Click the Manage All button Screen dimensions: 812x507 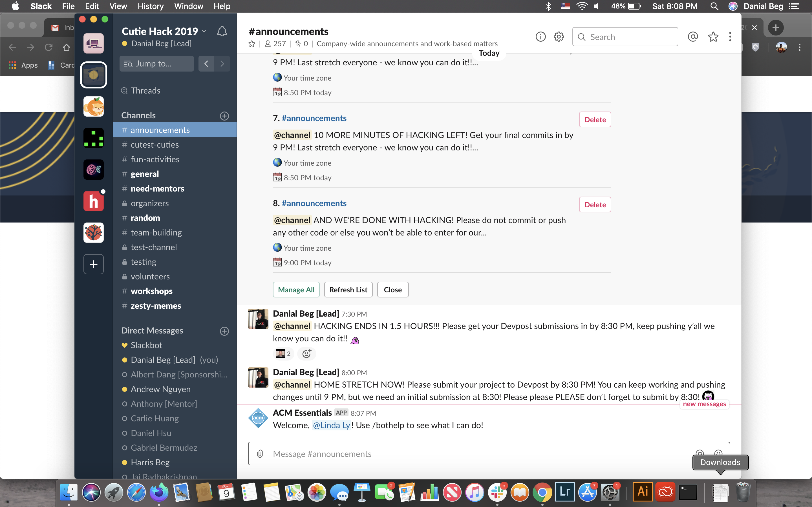tap(296, 290)
